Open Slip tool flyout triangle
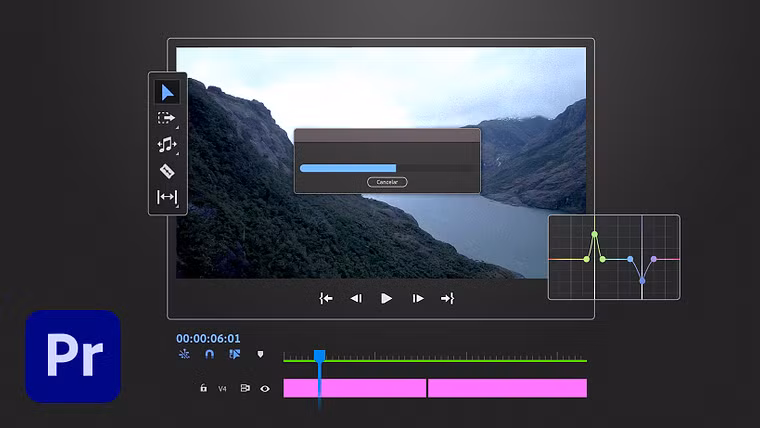The image size is (760, 428). pos(177,206)
